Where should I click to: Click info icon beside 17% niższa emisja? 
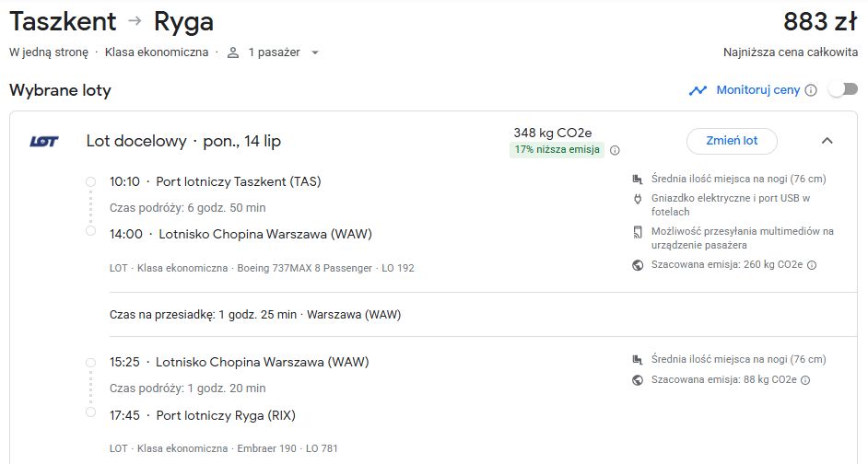[615, 150]
